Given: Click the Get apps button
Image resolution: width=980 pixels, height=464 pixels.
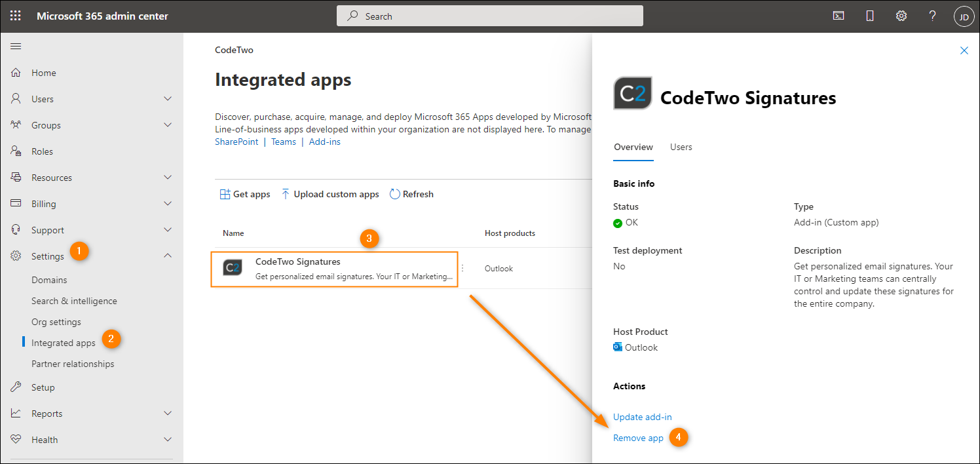Looking at the screenshot, I should [x=245, y=194].
